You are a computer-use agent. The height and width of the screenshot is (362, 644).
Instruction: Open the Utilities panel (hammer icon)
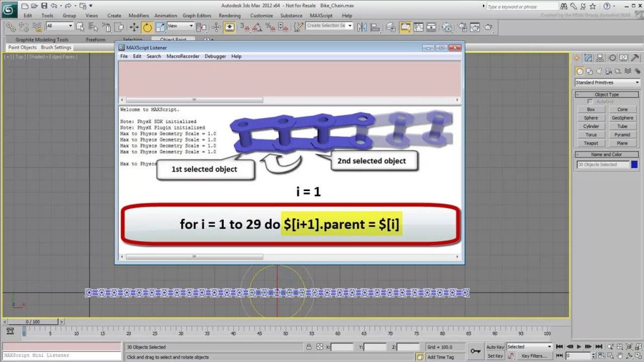tap(635, 58)
